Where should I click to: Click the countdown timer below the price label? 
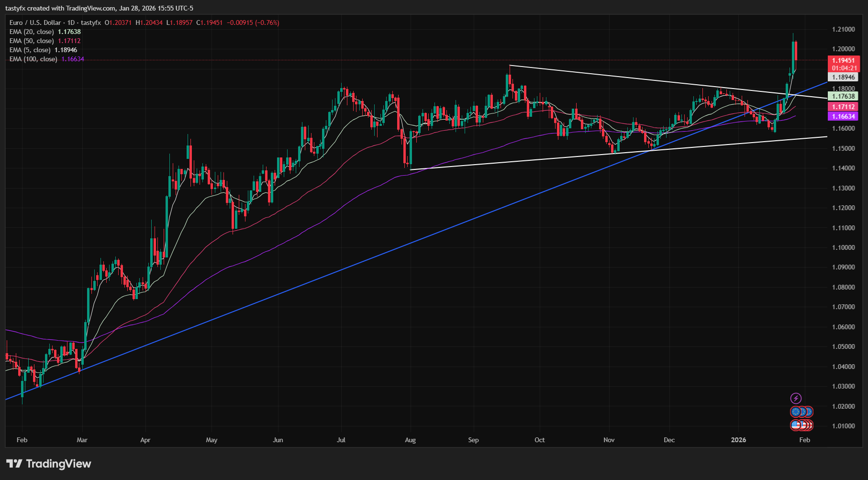[x=843, y=68]
